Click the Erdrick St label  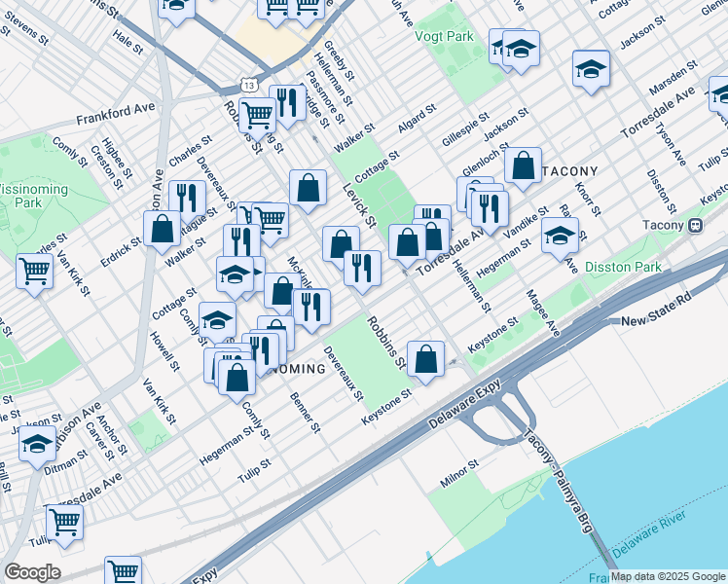[x=121, y=252]
